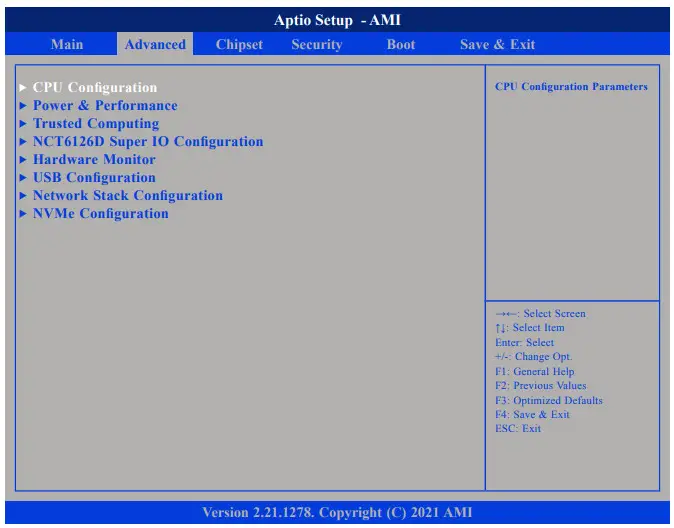
Task: Click arrow beside NCT6126D Super IO Configuration
Action: tap(23, 141)
